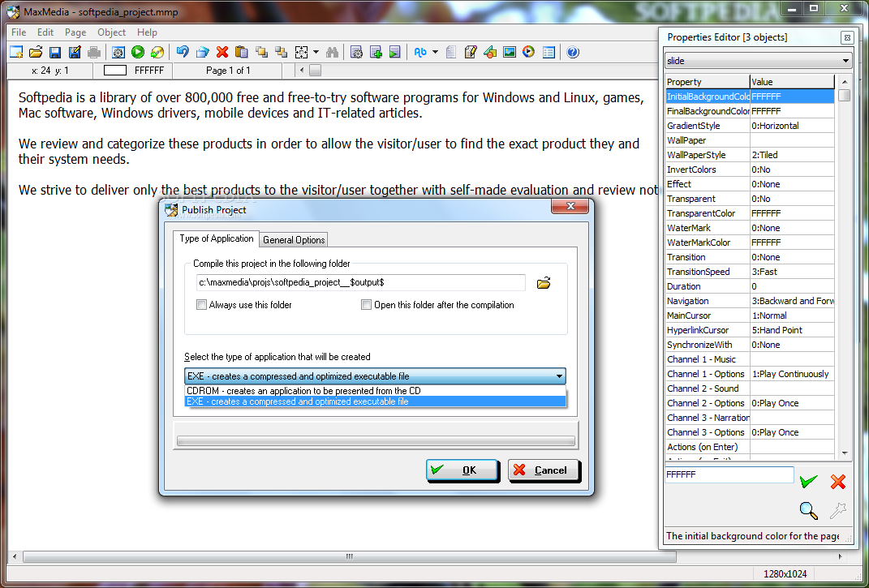Open a project with the folder icon
869x588 pixels.
[36, 52]
